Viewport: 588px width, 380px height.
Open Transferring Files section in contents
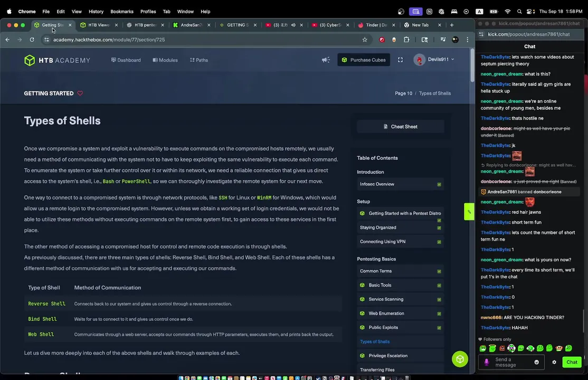click(x=400, y=370)
